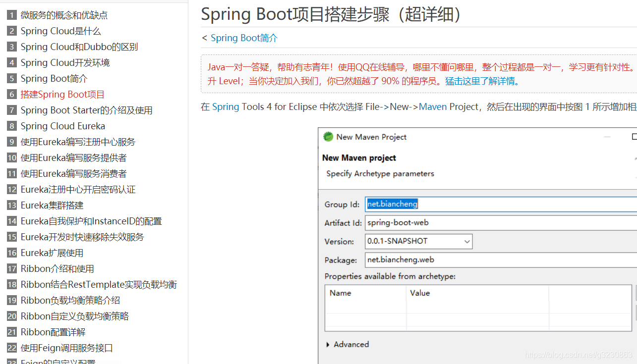Follow the Spring link in the paragraph
This screenshot has width=637, height=364.
(226, 106)
